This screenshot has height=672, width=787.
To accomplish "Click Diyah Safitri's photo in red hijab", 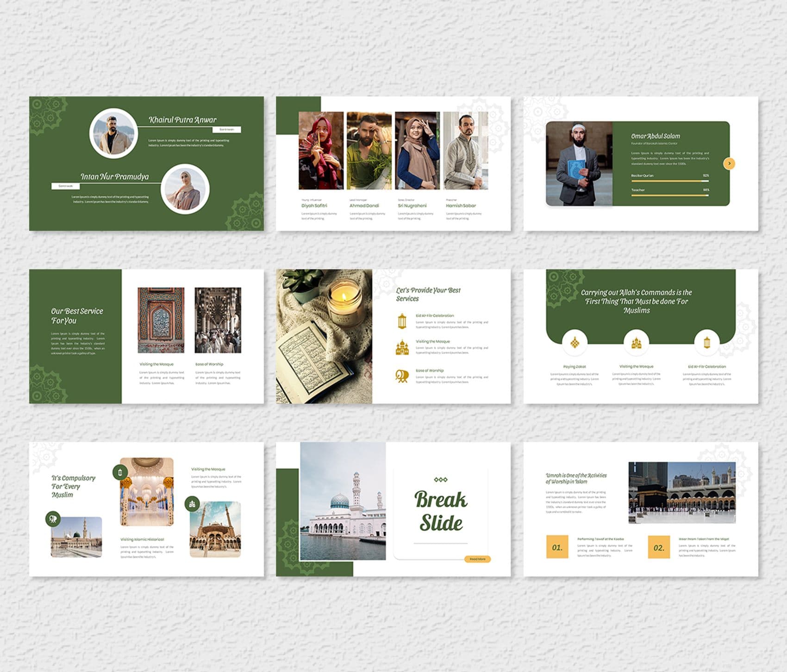I will tap(321, 150).
